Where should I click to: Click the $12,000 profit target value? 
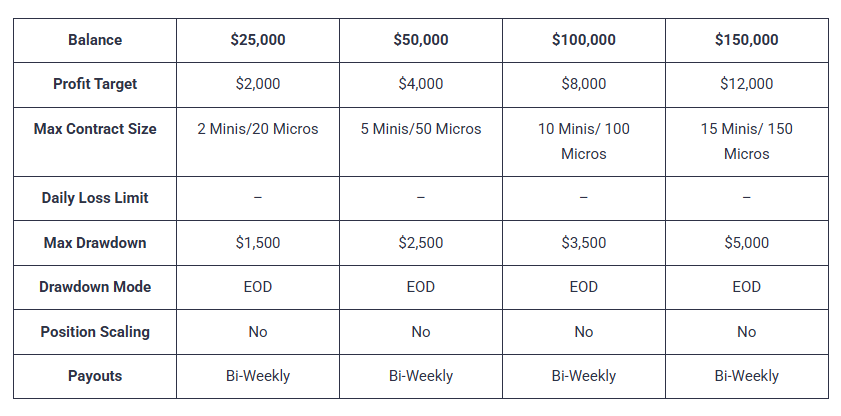pyautogui.click(x=747, y=84)
